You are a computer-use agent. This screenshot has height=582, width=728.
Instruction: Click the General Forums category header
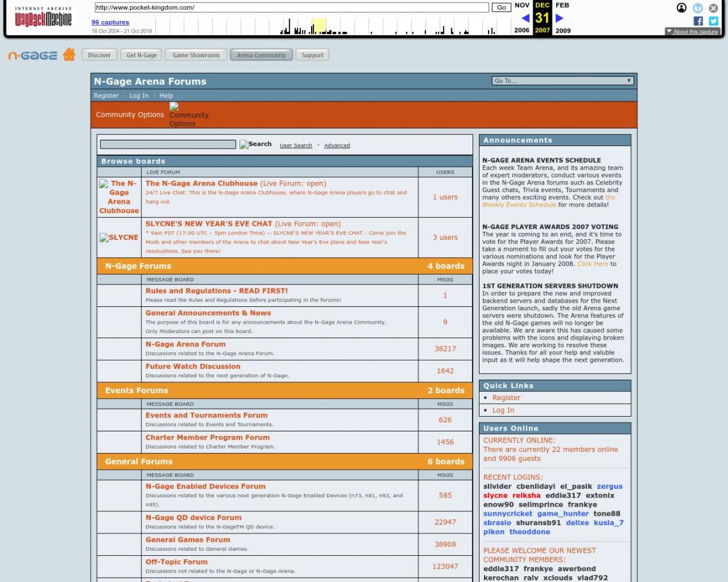tap(285, 461)
